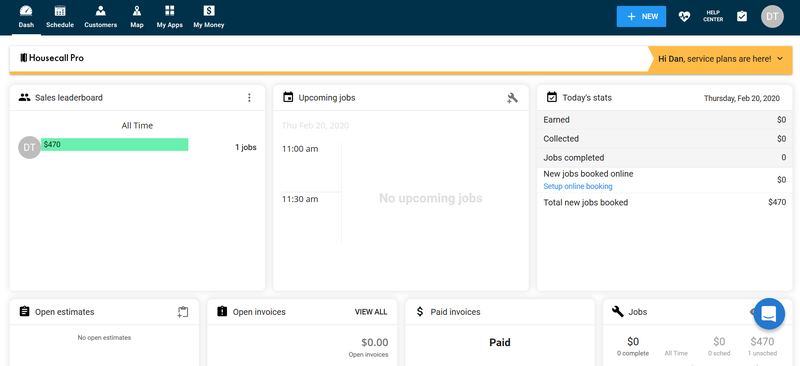Click the green $470 sales bar
This screenshot has height=366, width=800.
coord(114,144)
